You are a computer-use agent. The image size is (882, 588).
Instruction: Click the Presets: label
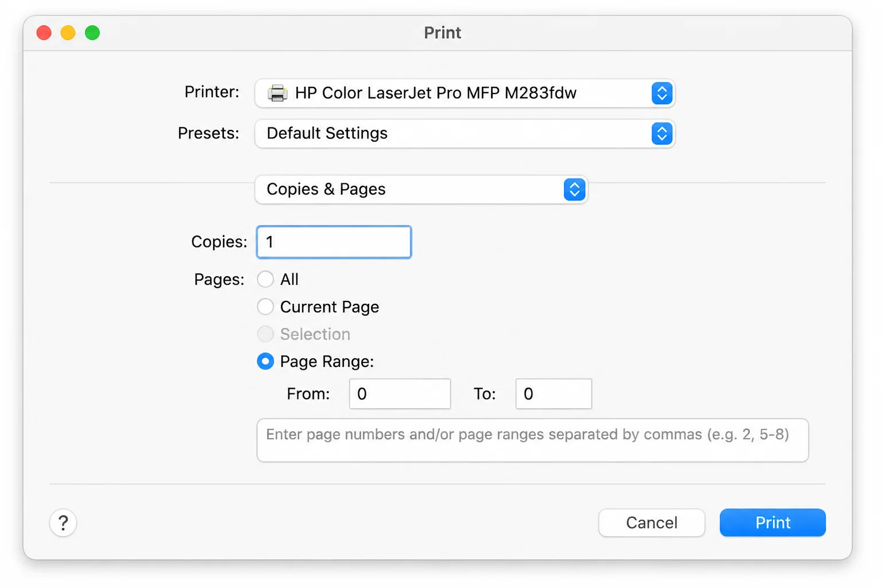click(208, 133)
